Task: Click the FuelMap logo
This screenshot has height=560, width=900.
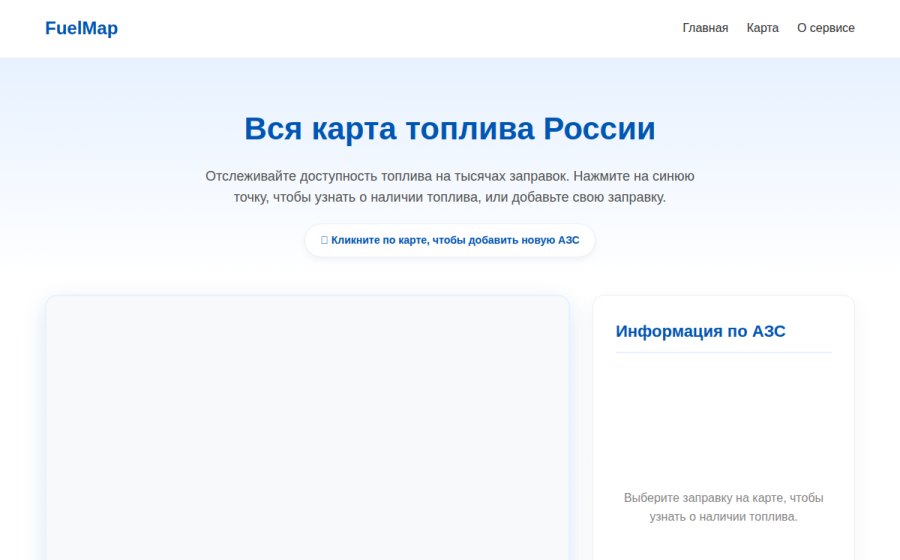Action: pyautogui.click(x=82, y=28)
